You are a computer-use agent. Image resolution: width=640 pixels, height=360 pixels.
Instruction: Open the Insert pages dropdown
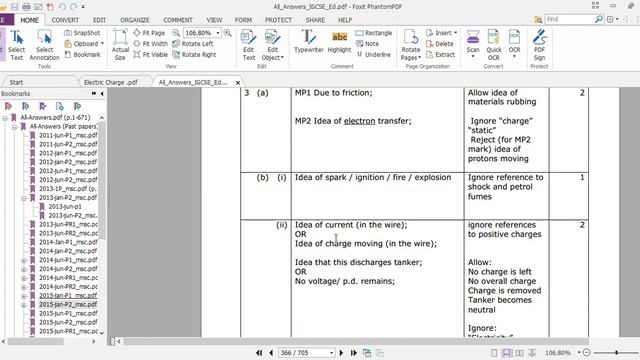pyautogui.click(x=441, y=33)
